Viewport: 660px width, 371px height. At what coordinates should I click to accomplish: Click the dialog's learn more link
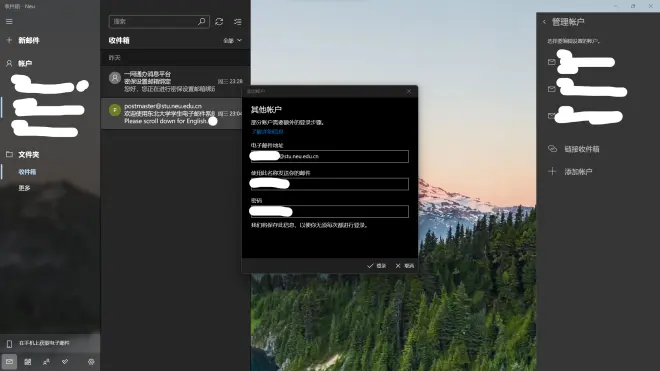(x=267, y=132)
